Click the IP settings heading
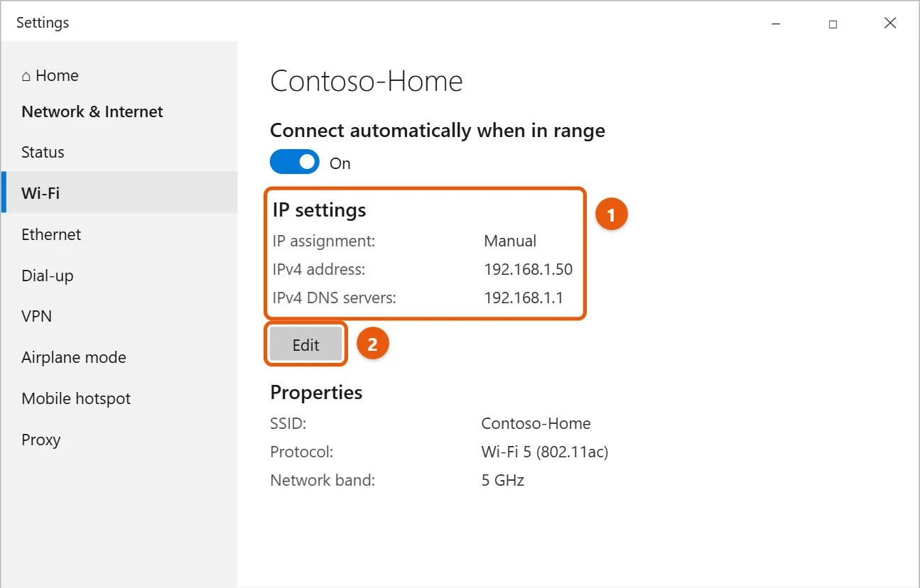The width and height of the screenshot is (920, 588). (320, 210)
